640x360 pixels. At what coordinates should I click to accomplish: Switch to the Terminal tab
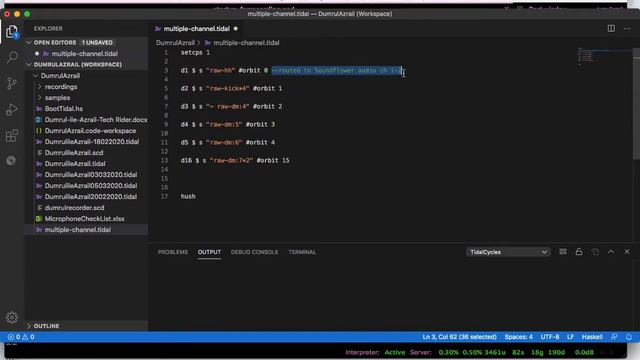[302, 252]
